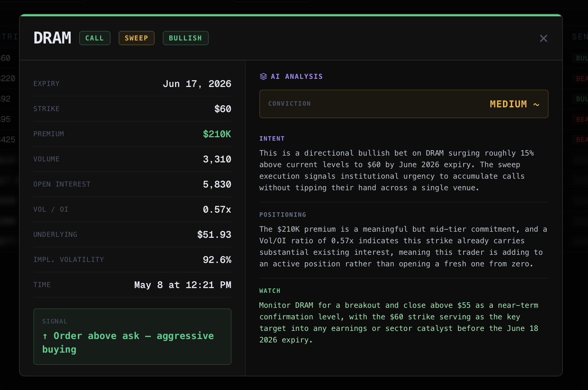588x390 pixels.
Task: Select the strike value $60
Action: coord(223,109)
